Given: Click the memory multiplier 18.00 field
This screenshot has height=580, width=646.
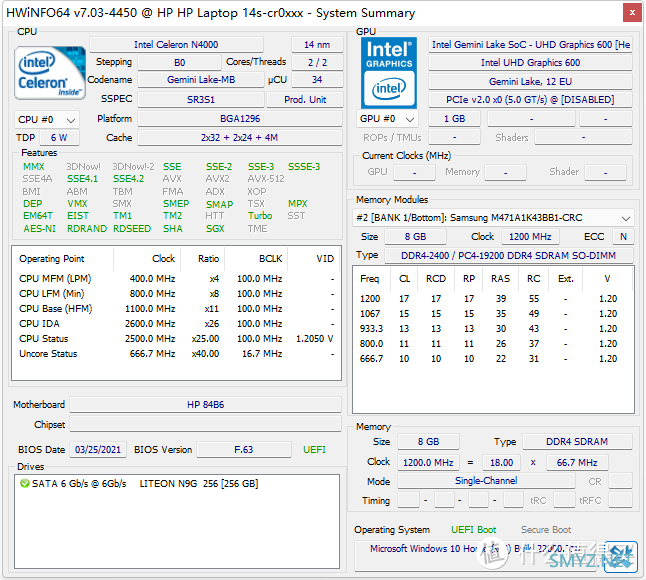Looking at the screenshot, I should coord(501,463).
